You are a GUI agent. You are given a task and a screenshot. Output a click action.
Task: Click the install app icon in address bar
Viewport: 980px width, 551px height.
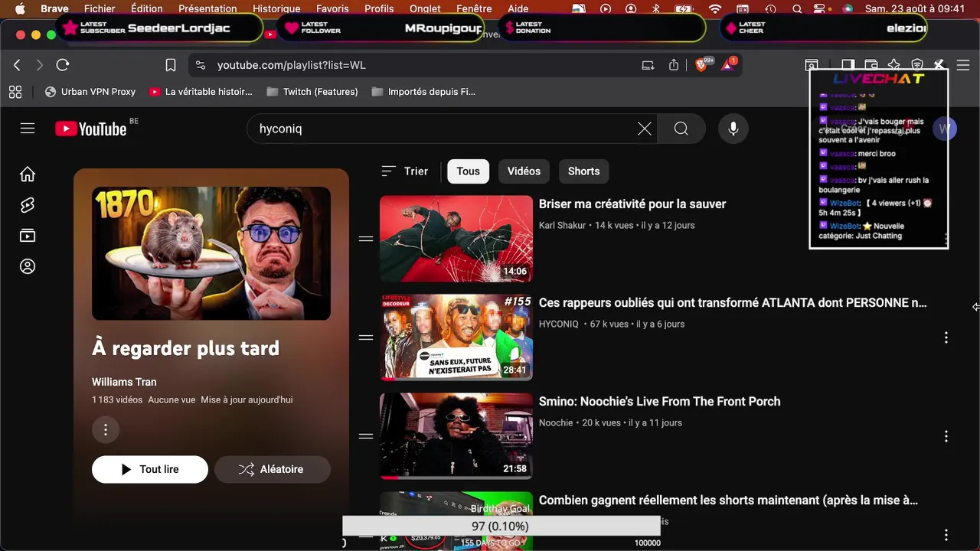[x=648, y=65]
